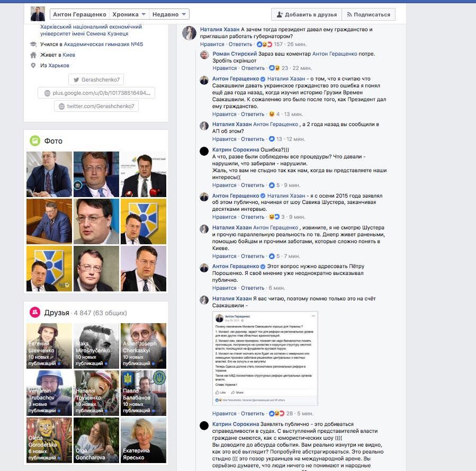This screenshot has height=471, width=476.
Task: Click the home icon beside Живет в Киев
Action: pyautogui.click(x=33, y=55)
